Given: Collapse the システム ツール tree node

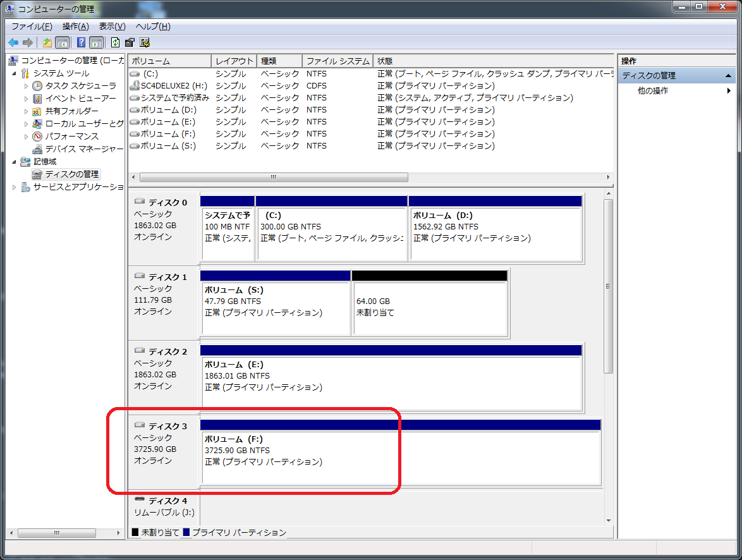Looking at the screenshot, I should [15, 73].
